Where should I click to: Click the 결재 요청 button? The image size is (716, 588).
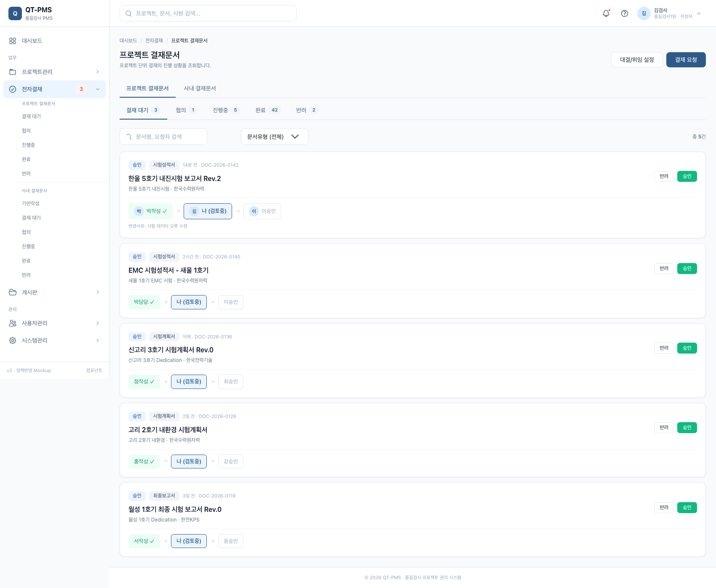(x=686, y=60)
